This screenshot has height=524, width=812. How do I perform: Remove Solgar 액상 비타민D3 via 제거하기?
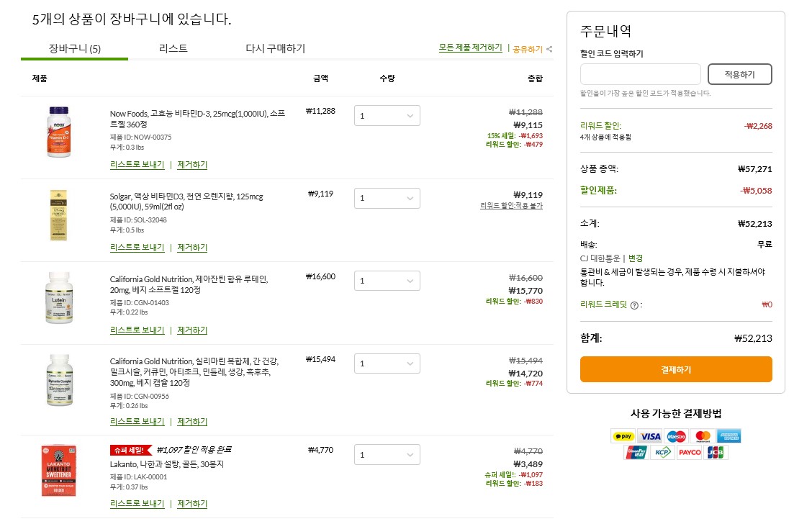[x=192, y=248]
